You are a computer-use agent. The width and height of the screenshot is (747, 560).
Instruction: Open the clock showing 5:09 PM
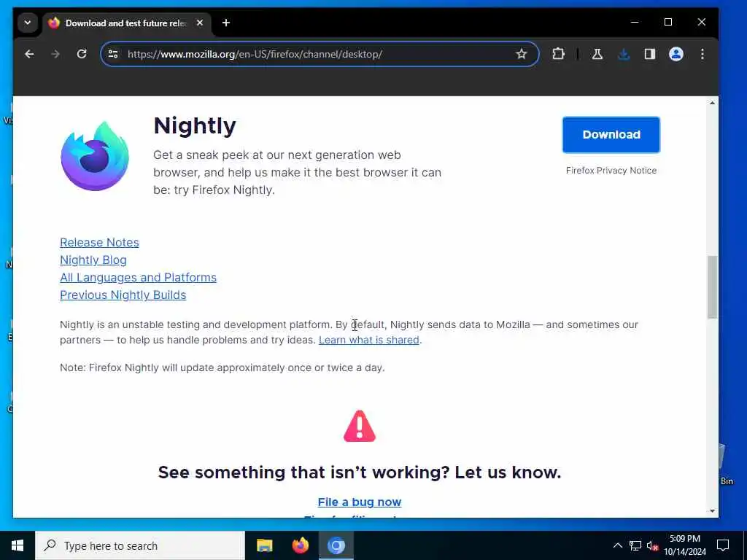coord(684,545)
